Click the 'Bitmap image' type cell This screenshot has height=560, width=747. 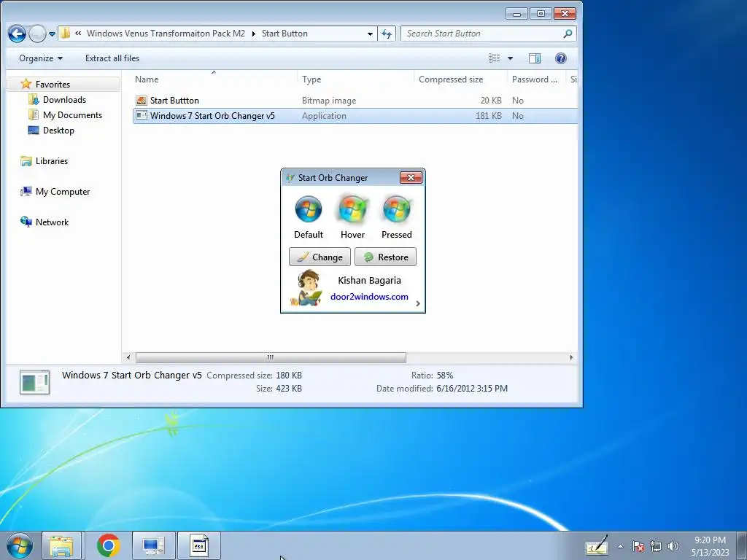(329, 101)
